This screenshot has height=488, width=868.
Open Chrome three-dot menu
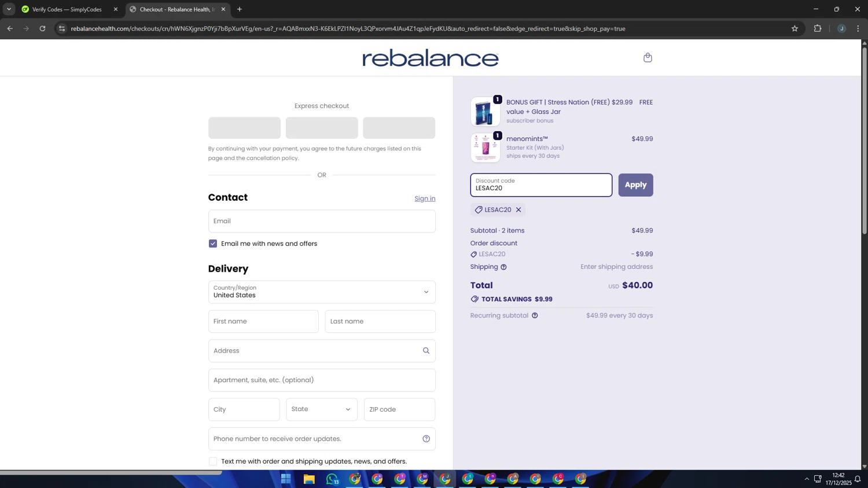[x=858, y=28]
